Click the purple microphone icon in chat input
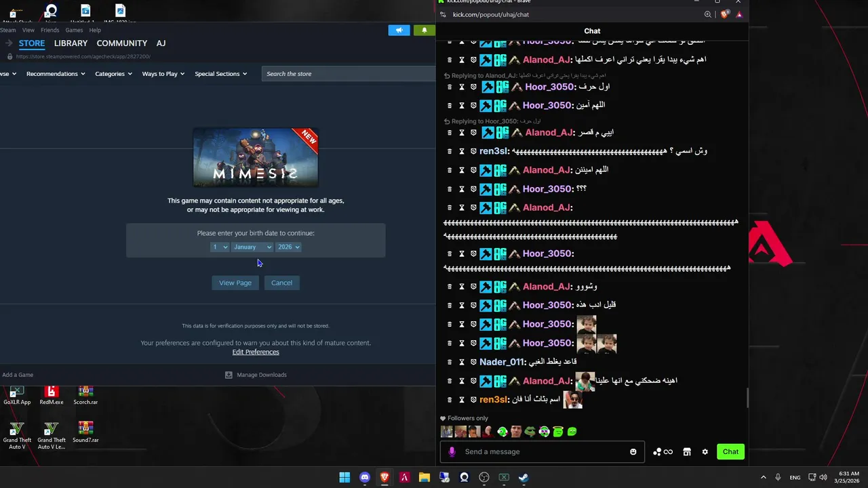Screen dimensions: 868x488 (452, 452)
